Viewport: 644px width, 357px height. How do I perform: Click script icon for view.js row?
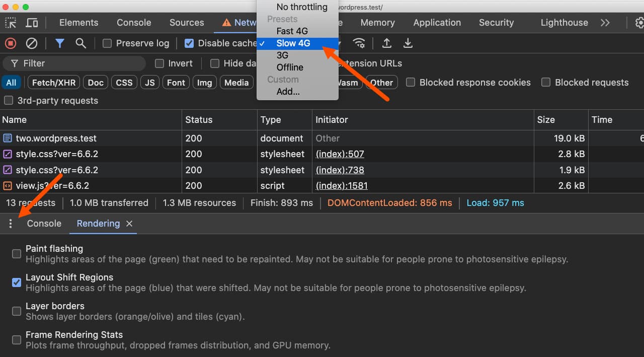(8, 186)
